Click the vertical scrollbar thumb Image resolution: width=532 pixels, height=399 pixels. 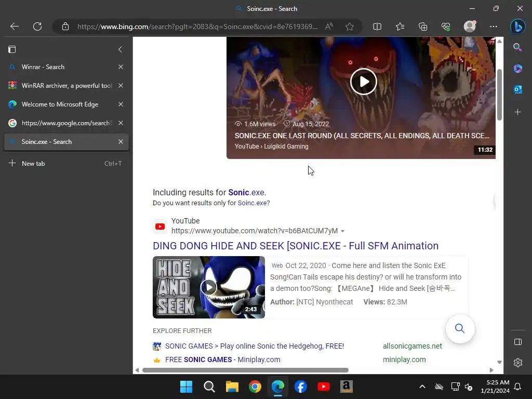pyautogui.click(x=499, y=95)
